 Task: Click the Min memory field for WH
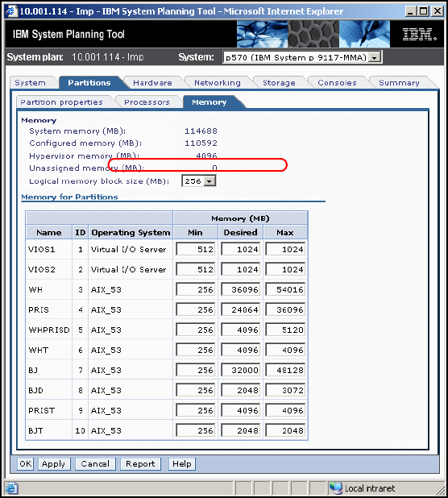pyautogui.click(x=195, y=289)
